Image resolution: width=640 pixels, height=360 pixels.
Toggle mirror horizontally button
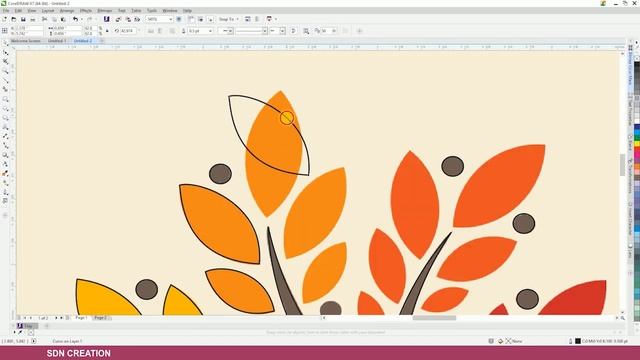pos(151,31)
